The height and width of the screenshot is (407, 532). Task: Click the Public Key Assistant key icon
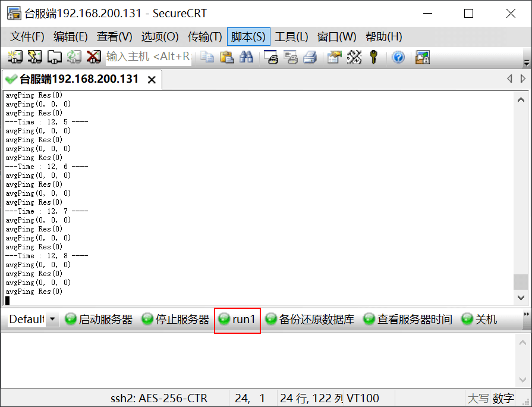374,57
